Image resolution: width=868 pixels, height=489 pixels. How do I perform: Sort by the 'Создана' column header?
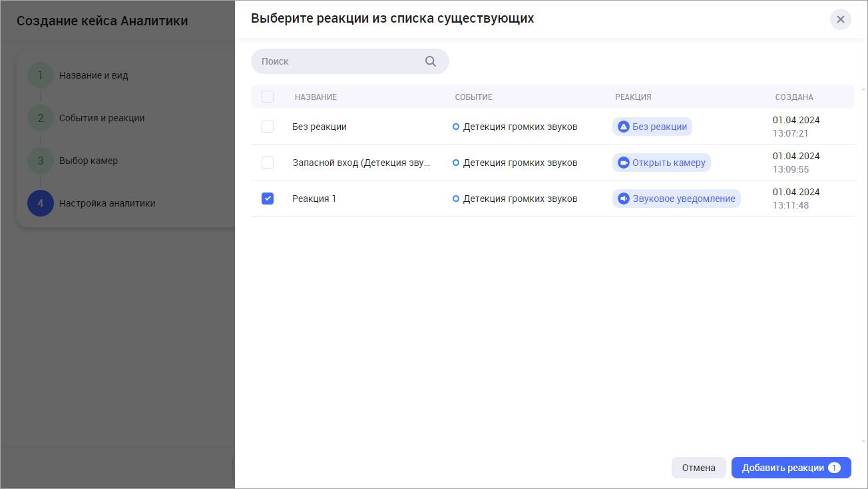(793, 97)
